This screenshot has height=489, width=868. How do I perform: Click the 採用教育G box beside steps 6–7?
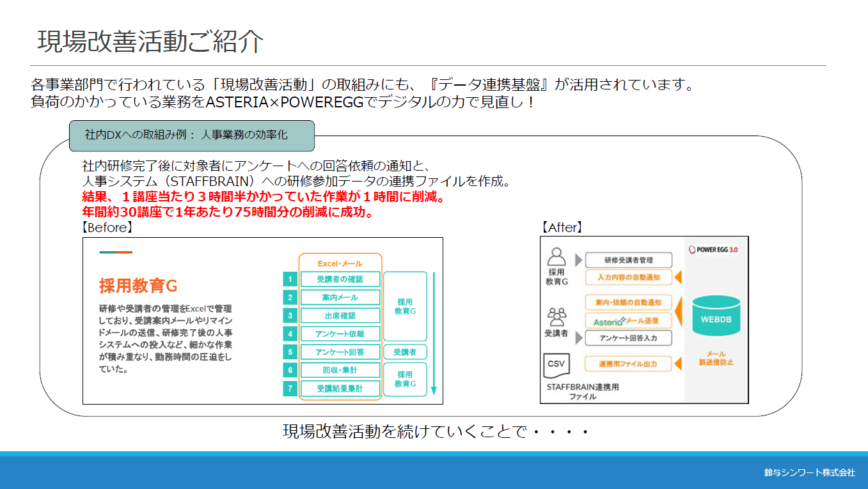click(x=405, y=379)
